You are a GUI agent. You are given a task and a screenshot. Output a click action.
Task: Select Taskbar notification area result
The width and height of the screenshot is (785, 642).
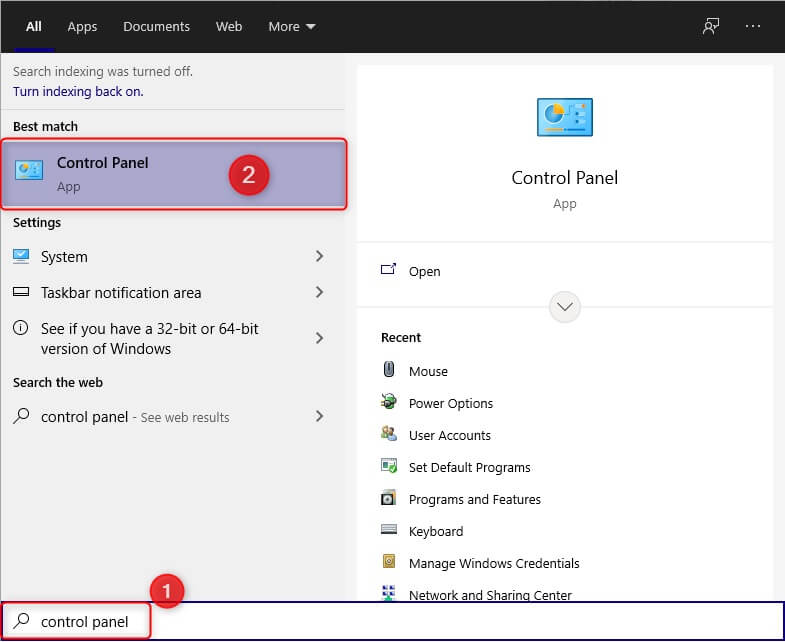click(x=173, y=292)
